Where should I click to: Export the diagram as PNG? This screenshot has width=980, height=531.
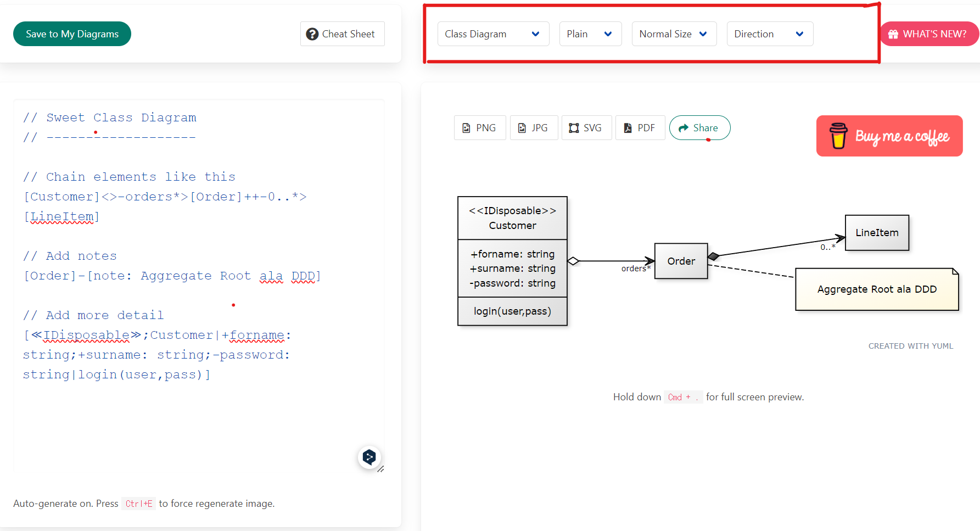(480, 128)
